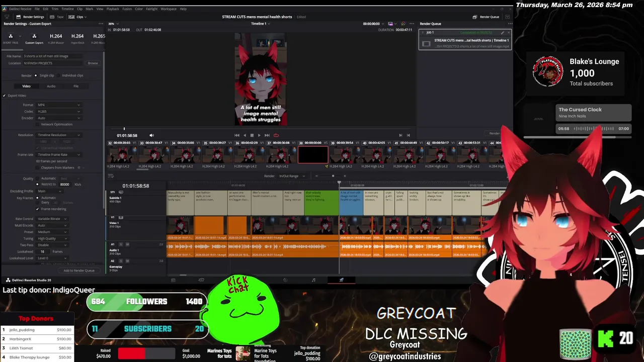Open the Rate Control Variable Bitrate dropdown
This screenshot has width=644, height=362.
(52, 219)
